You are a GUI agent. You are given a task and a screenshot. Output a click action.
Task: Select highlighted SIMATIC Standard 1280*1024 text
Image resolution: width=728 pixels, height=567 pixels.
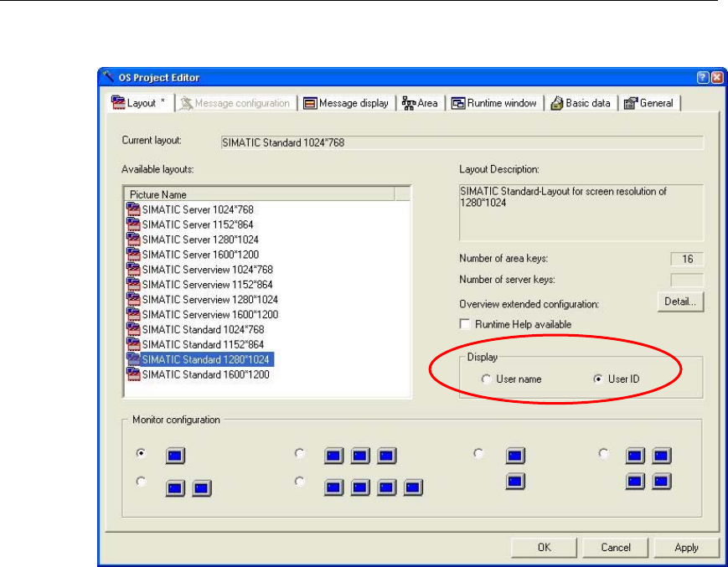pyautogui.click(x=207, y=359)
